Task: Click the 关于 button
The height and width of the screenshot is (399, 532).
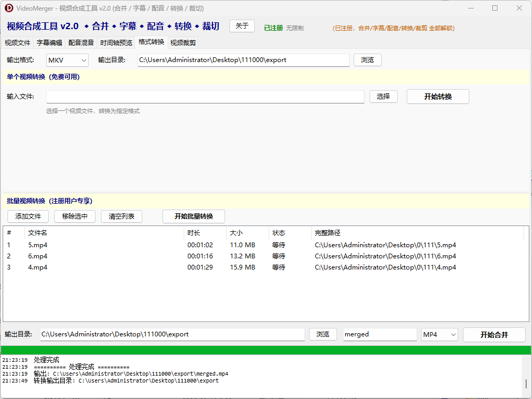Action: [x=242, y=25]
